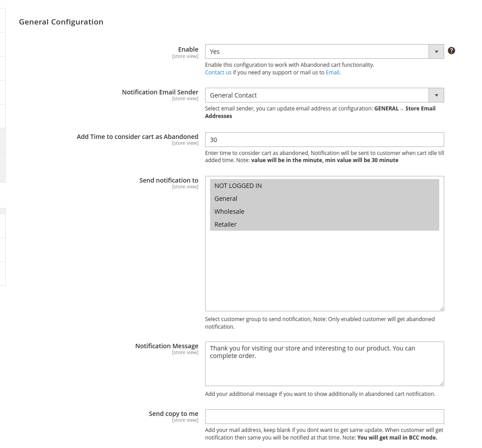Click the Notification Message label
This screenshot has width=482, height=448.
point(166,346)
